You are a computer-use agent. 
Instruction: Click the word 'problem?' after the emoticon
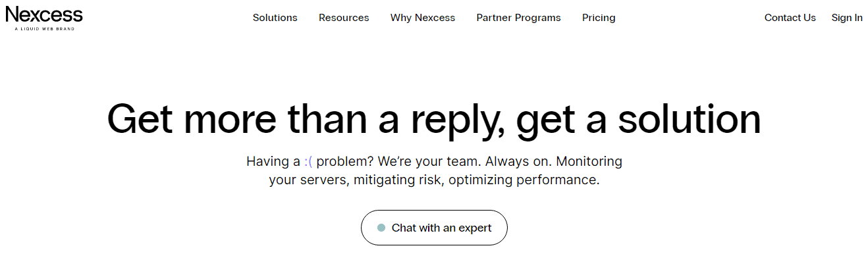tap(345, 161)
